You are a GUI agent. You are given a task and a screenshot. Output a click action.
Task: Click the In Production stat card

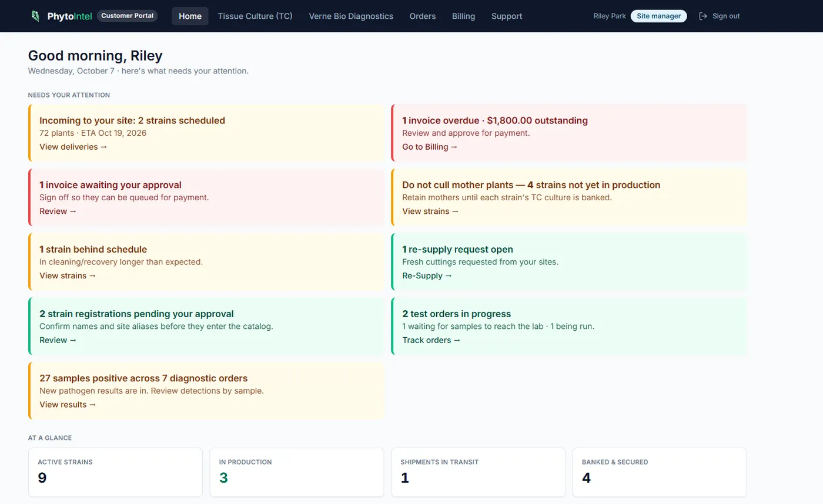pos(297,472)
